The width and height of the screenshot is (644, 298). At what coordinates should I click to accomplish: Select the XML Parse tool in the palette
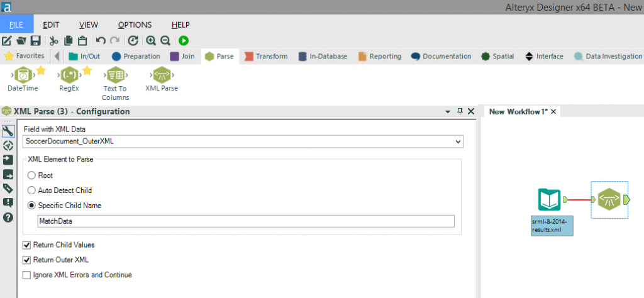pyautogui.click(x=162, y=79)
